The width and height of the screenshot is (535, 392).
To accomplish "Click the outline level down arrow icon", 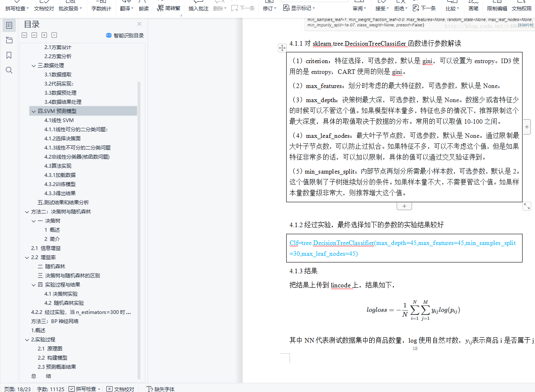I will click(x=25, y=35).
